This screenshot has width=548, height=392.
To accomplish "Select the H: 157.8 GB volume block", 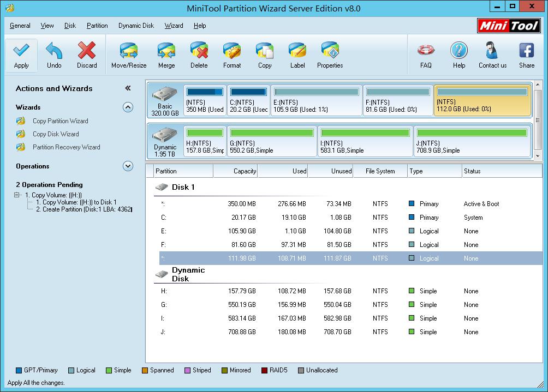I will point(205,141).
